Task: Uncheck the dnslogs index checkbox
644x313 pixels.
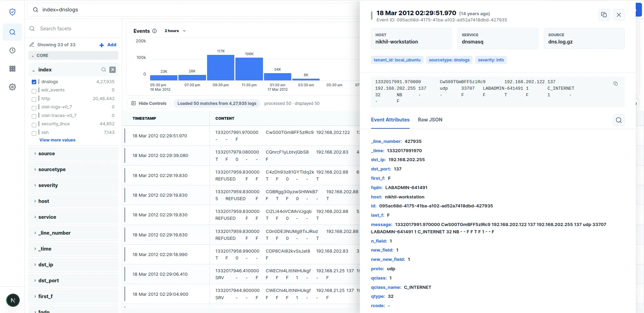Action: click(34, 82)
